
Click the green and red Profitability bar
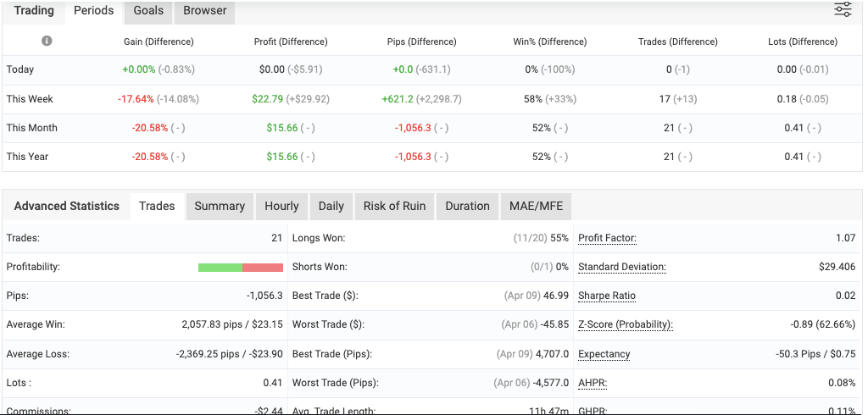240,268
